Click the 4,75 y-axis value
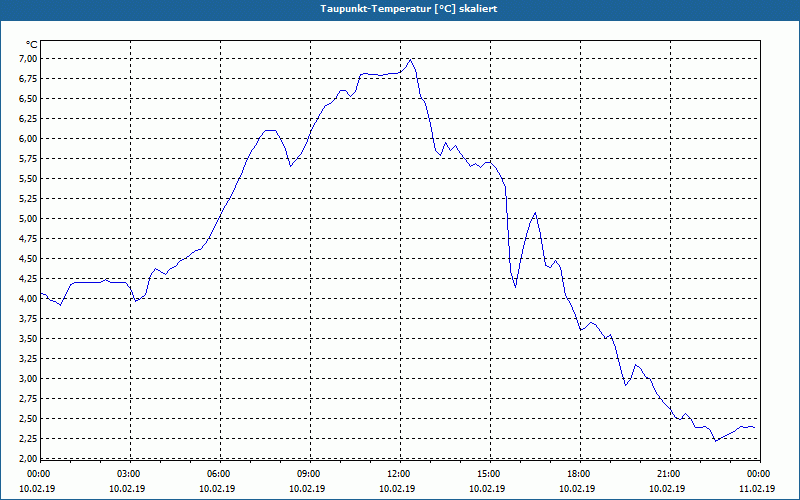800x500 pixels. pyautogui.click(x=29, y=239)
